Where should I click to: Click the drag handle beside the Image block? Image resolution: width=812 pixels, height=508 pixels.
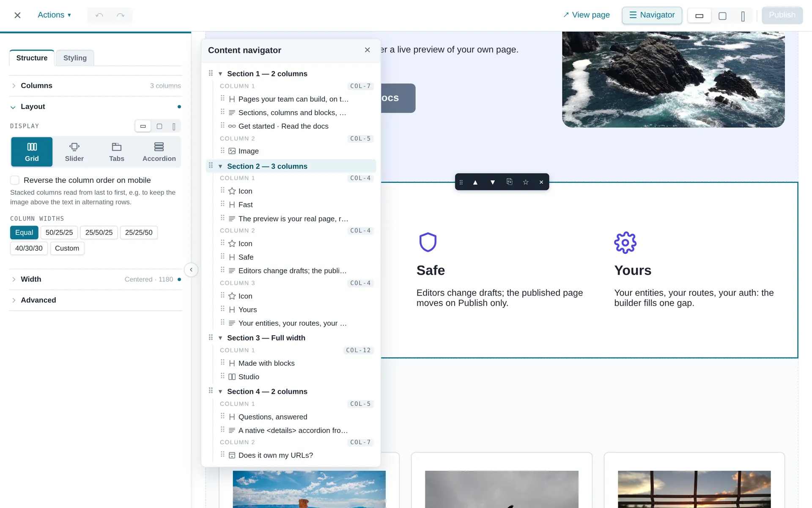pos(222,151)
